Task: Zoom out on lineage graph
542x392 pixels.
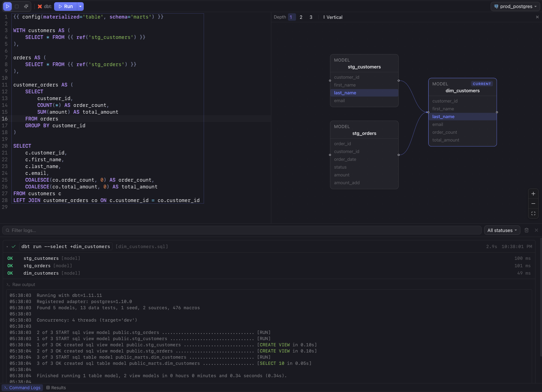Action: pos(533,204)
